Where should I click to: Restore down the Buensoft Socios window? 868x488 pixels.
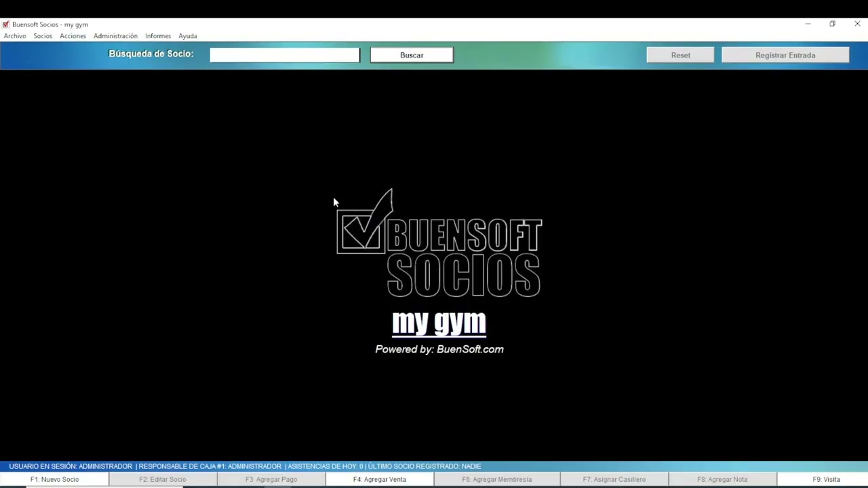point(832,24)
